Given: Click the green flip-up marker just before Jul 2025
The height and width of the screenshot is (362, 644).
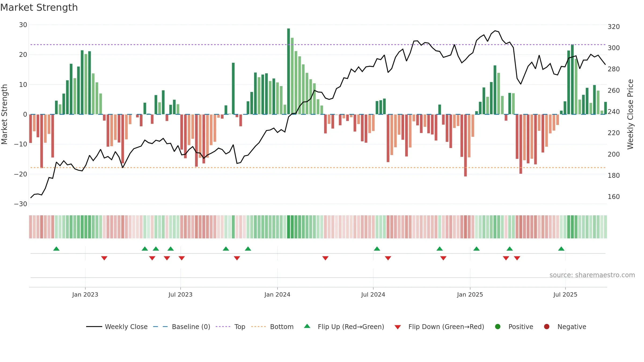Looking at the screenshot, I should 561,249.
